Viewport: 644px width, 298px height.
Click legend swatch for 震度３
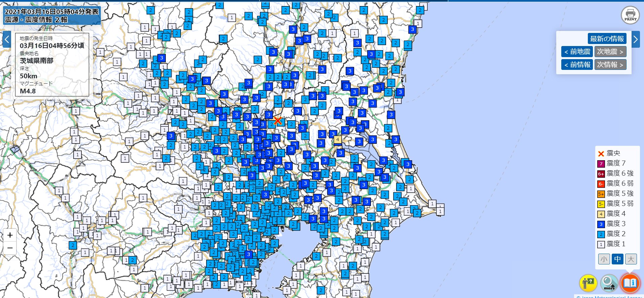coord(601,224)
